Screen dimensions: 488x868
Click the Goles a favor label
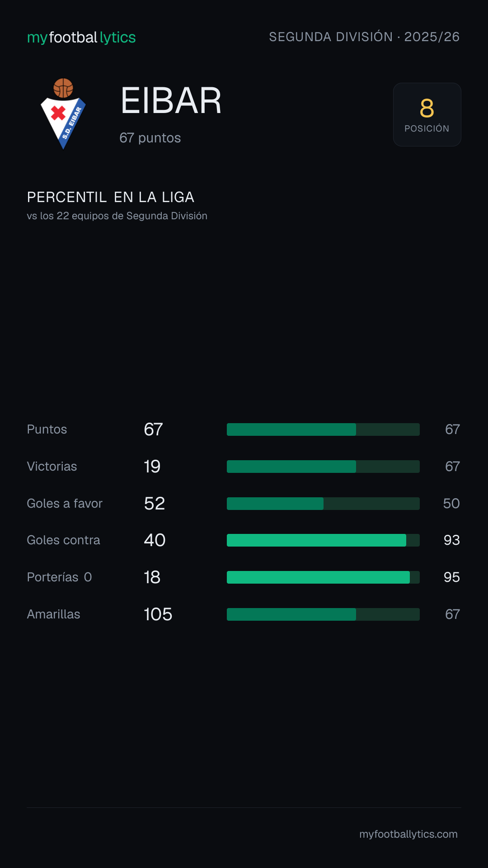(x=65, y=504)
